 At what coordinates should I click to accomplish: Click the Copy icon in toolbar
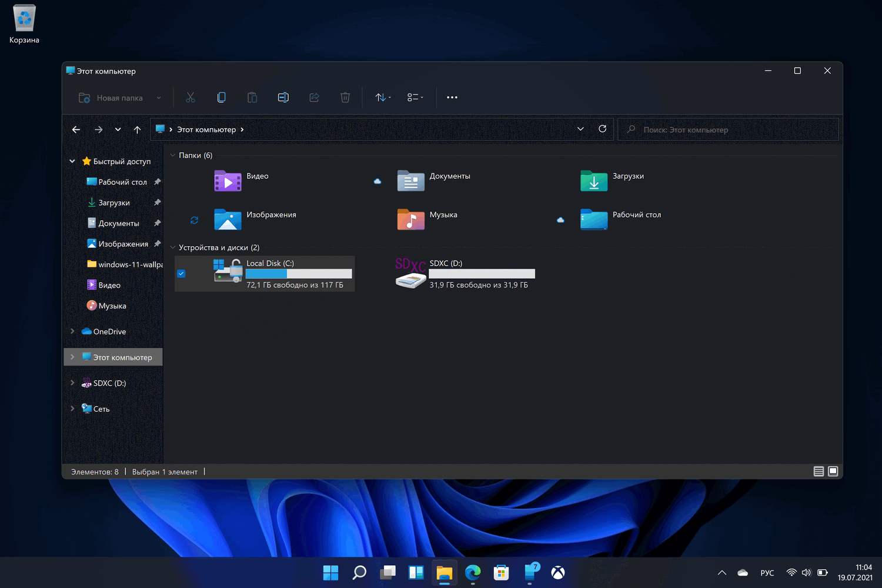[x=221, y=98]
